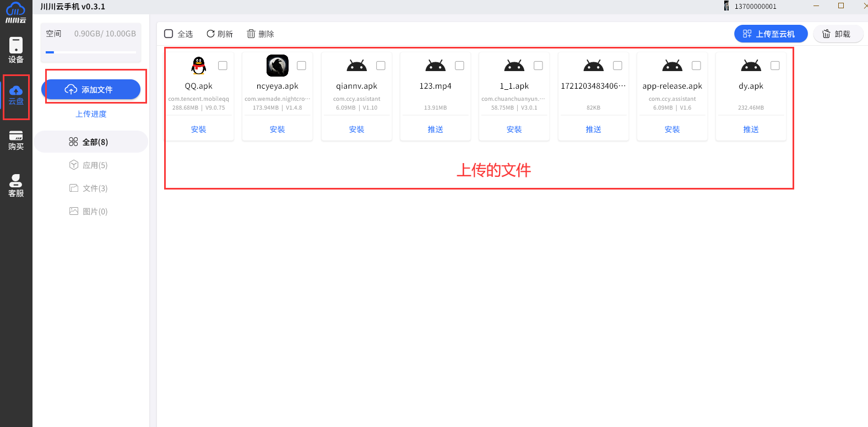
Task: Select the file name 1_1.apk
Action: 514,86
